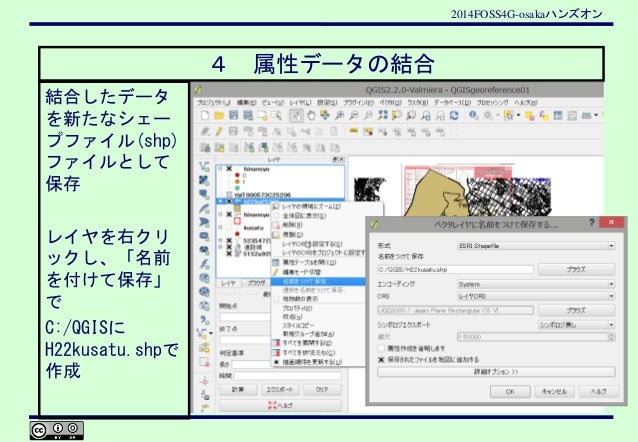Click the labeling toolbar yellow label icon
Screen dimensions: 638x442
pos(353,131)
